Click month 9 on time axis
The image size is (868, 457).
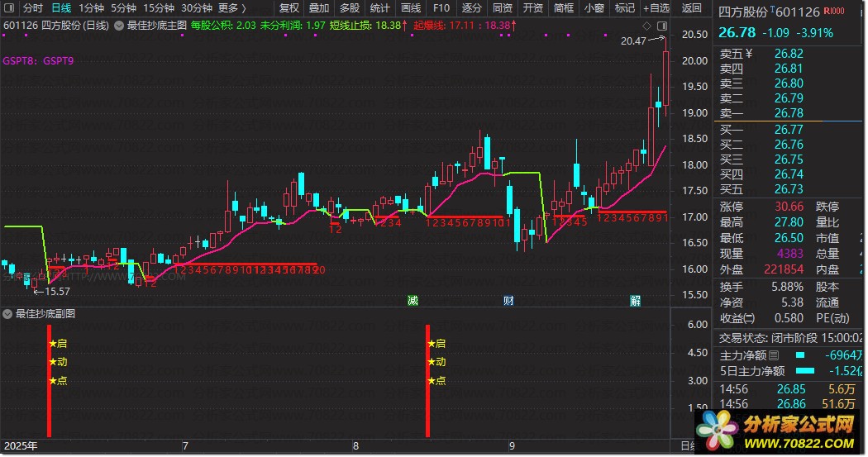(x=512, y=446)
